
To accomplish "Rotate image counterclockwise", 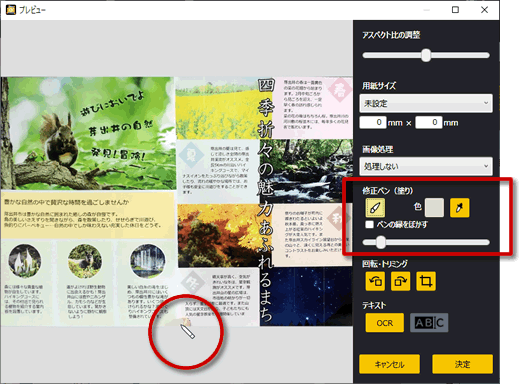I will click(375, 281).
